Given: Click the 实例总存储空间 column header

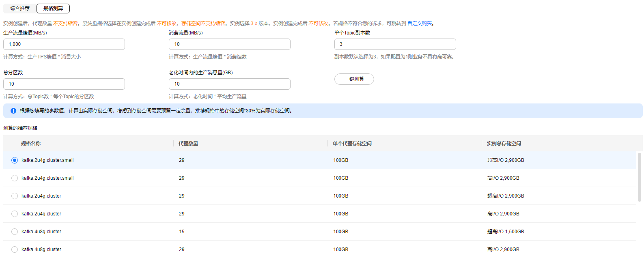Looking at the screenshot, I should tap(504, 144).
